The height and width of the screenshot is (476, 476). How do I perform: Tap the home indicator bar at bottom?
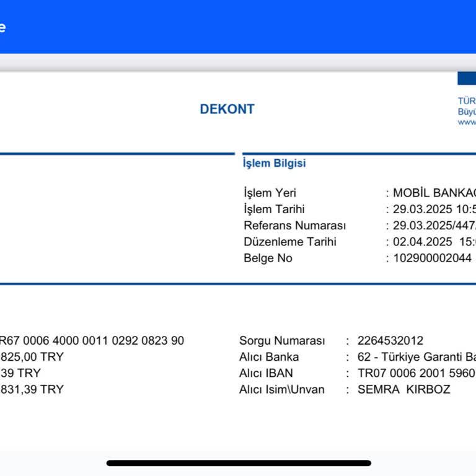coord(239,463)
